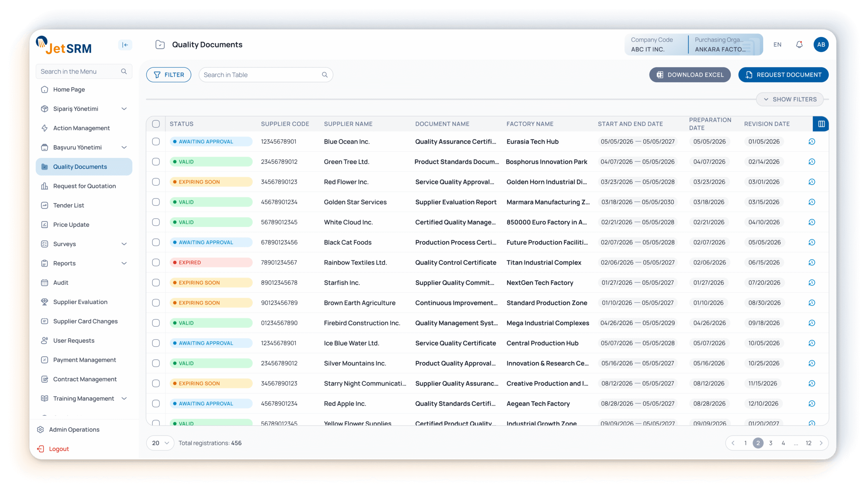Click the Request Document button
The width and height of the screenshot is (868, 491).
[x=783, y=75]
